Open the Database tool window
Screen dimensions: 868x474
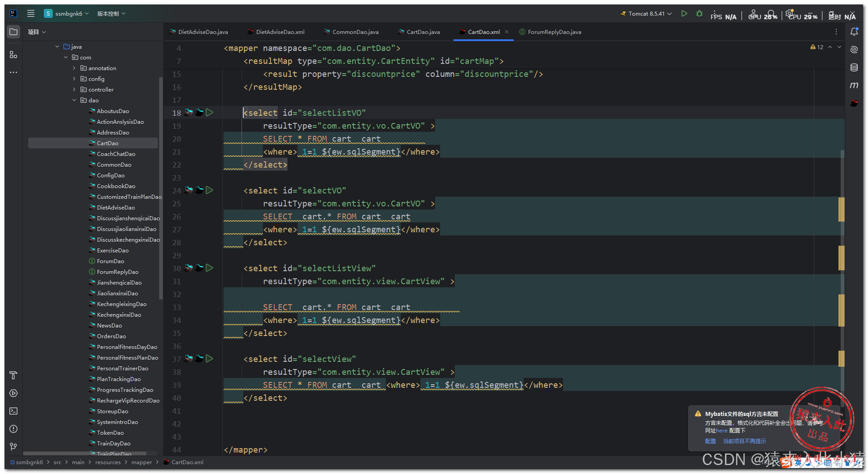pyautogui.click(x=854, y=67)
